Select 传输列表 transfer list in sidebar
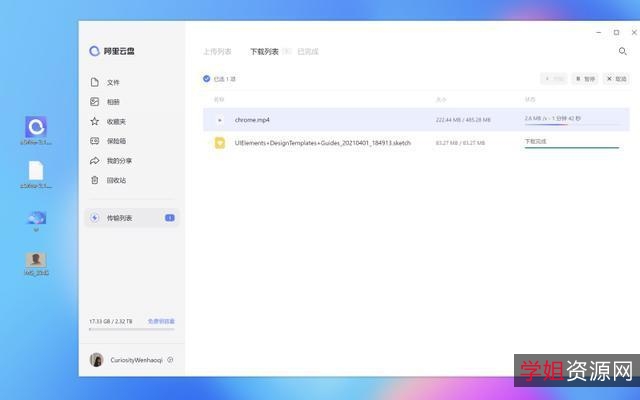The height and width of the screenshot is (400, 640). pyautogui.click(x=131, y=218)
